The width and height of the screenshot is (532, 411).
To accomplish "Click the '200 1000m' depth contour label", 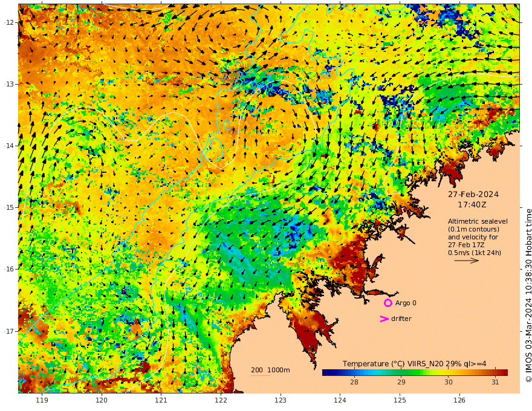I will tap(270, 370).
